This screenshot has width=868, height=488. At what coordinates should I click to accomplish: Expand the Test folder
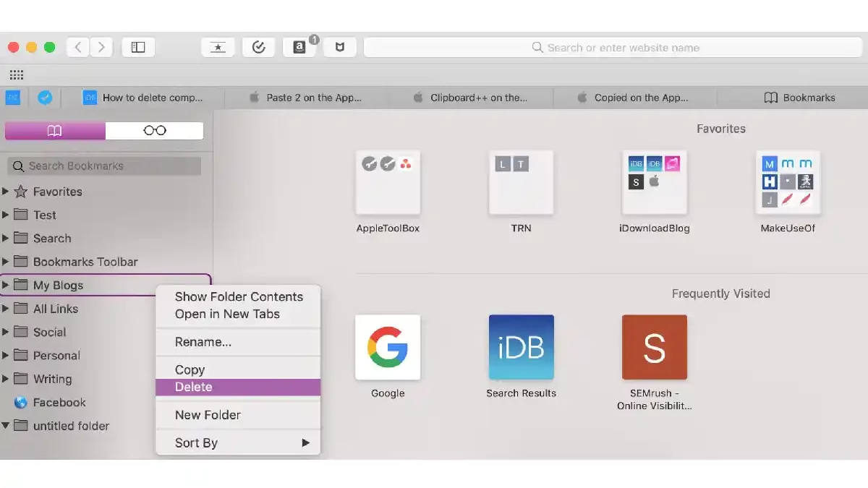pos(6,215)
